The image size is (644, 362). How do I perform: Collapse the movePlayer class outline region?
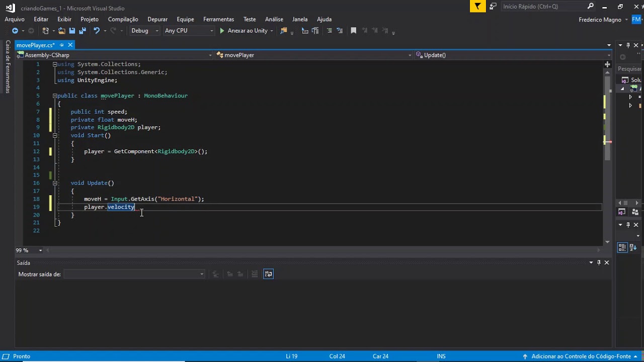click(x=55, y=96)
